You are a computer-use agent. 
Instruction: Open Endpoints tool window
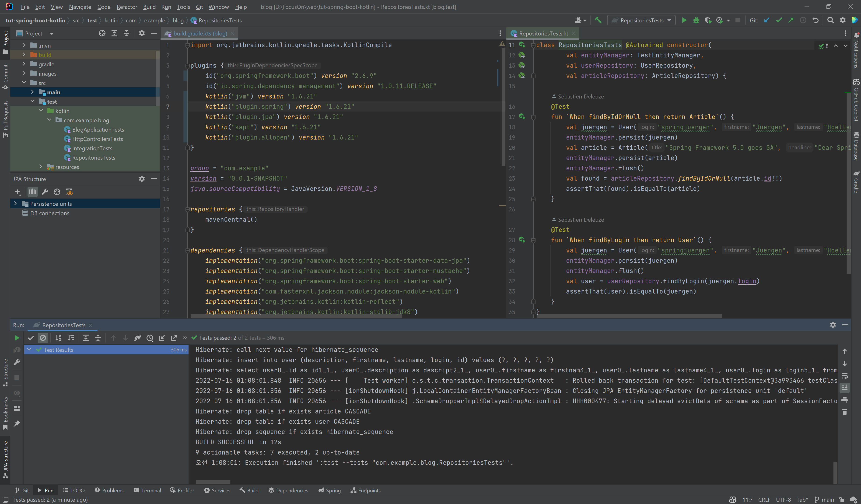tap(365, 490)
